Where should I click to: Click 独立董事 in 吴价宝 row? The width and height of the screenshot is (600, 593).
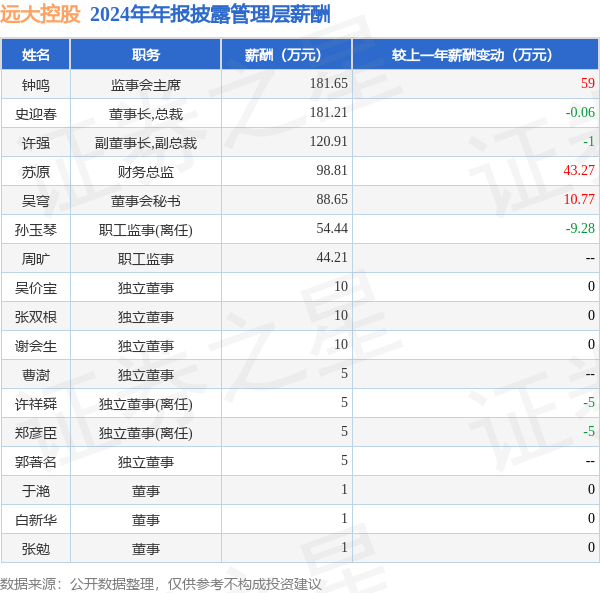pos(146,288)
